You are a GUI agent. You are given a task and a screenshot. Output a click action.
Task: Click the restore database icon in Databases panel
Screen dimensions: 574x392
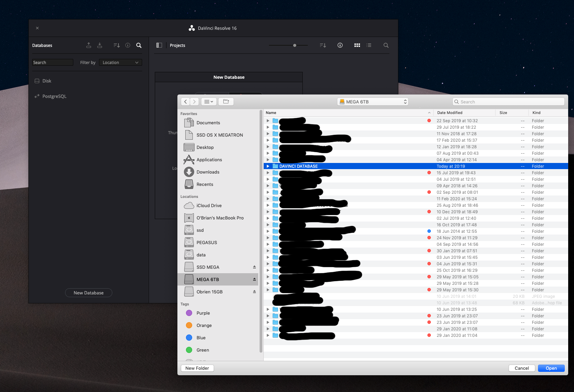coord(100,45)
